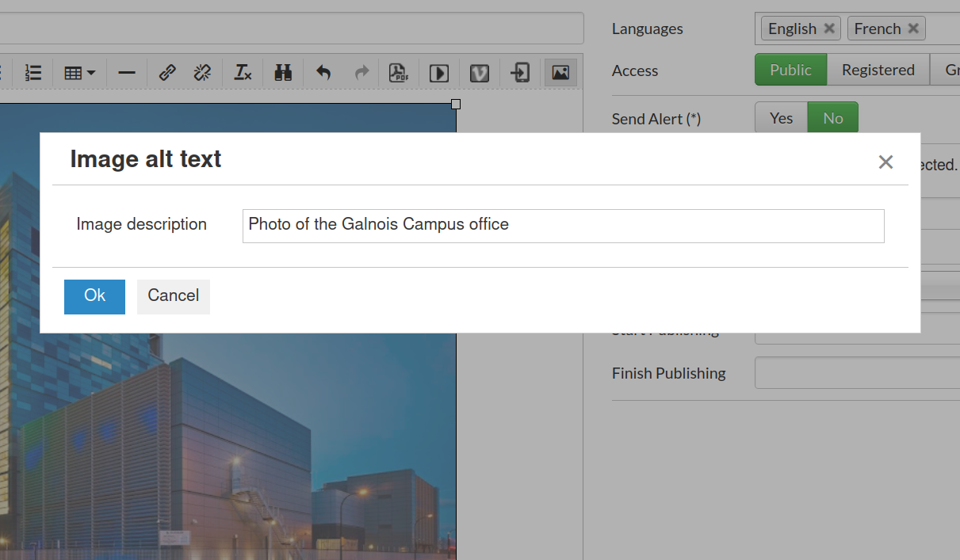Click the insert PDF icon

(x=398, y=73)
